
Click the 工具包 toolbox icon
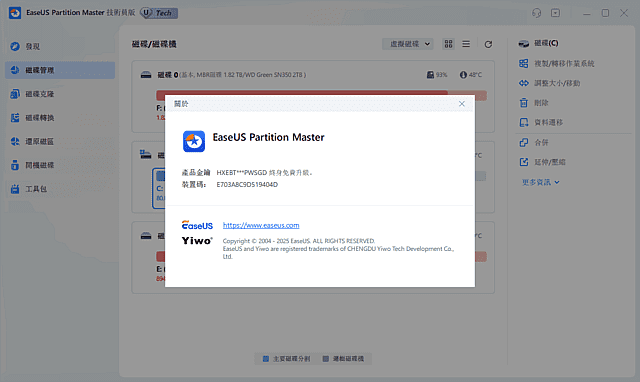[15, 189]
